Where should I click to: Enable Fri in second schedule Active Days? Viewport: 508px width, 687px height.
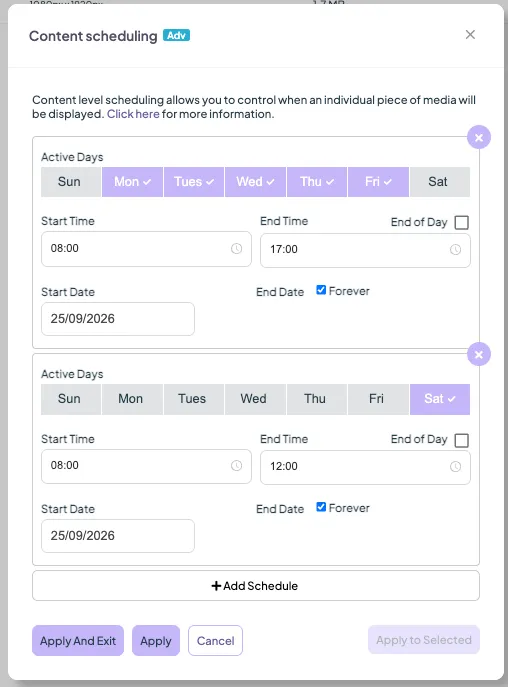coord(378,399)
